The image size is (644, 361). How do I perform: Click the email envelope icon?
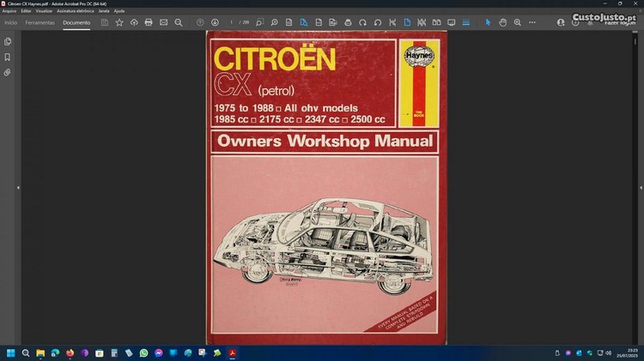(163, 22)
